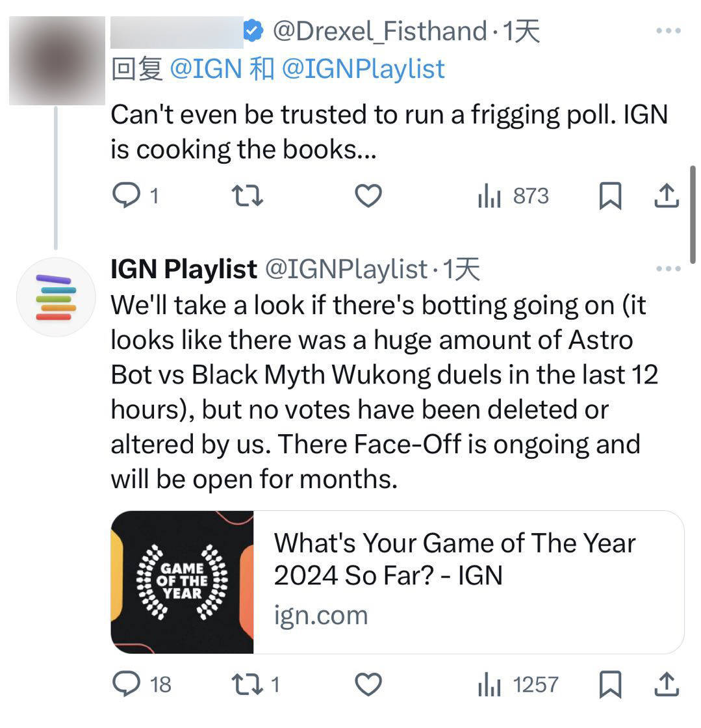701x728 pixels.
Task: Bookmark the IGN Playlist reply
Action: [611, 684]
